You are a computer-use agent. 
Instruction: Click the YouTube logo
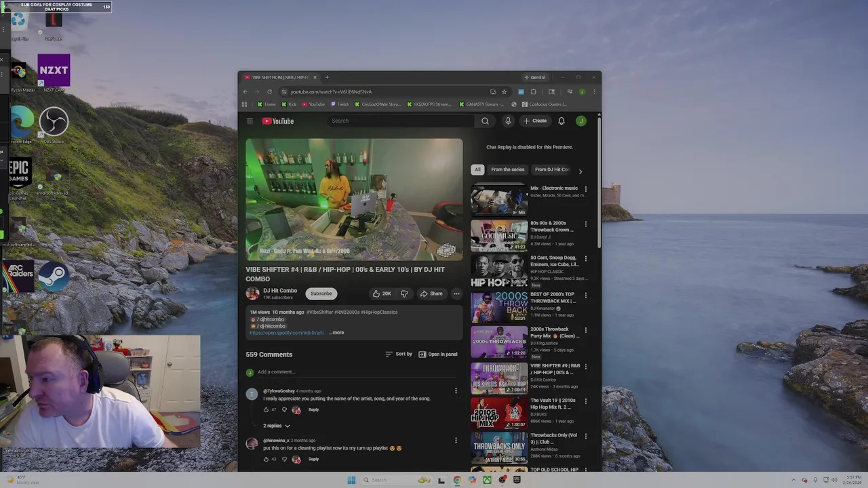coord(278,121)
